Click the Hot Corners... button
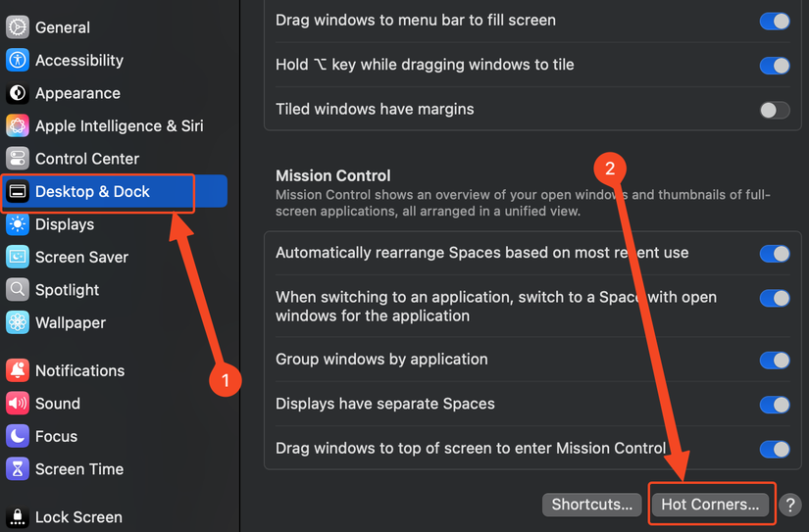This screenshot has width=809, height=532. [710, 505]
